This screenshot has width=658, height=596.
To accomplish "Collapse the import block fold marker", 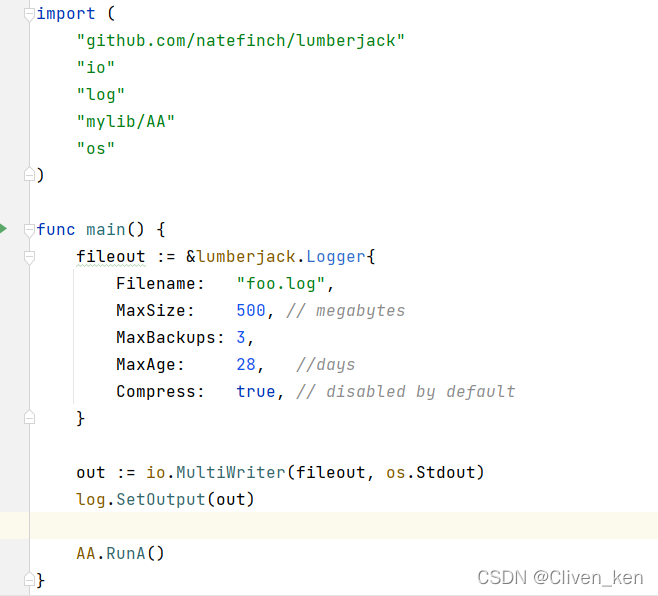I will coord(29,15).
